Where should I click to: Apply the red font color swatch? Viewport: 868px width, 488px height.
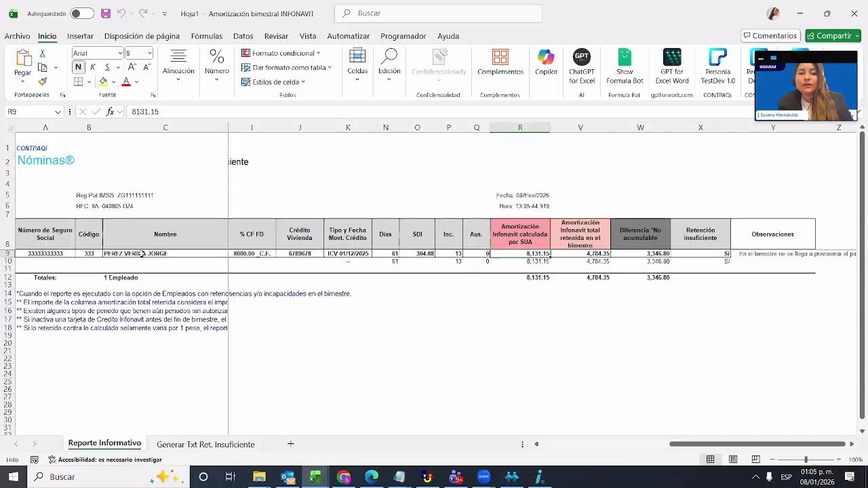[x=126, y=82]
